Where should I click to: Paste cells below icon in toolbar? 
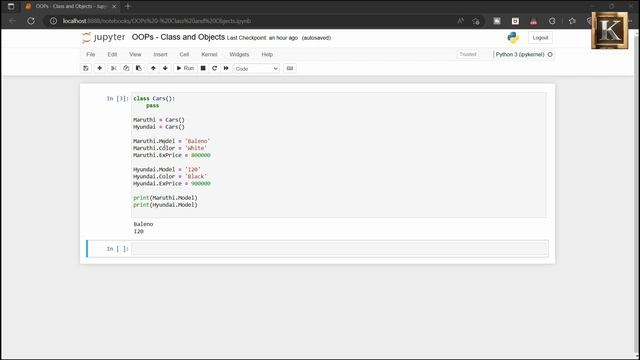coord(139,68)
